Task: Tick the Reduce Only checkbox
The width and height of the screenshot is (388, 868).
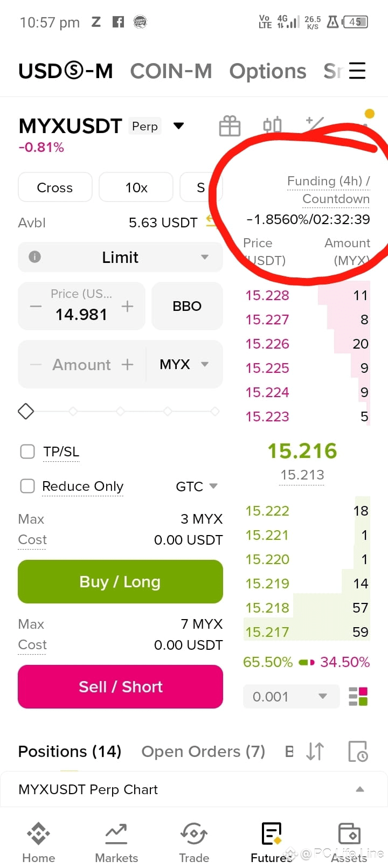Action: coord(27,486)
